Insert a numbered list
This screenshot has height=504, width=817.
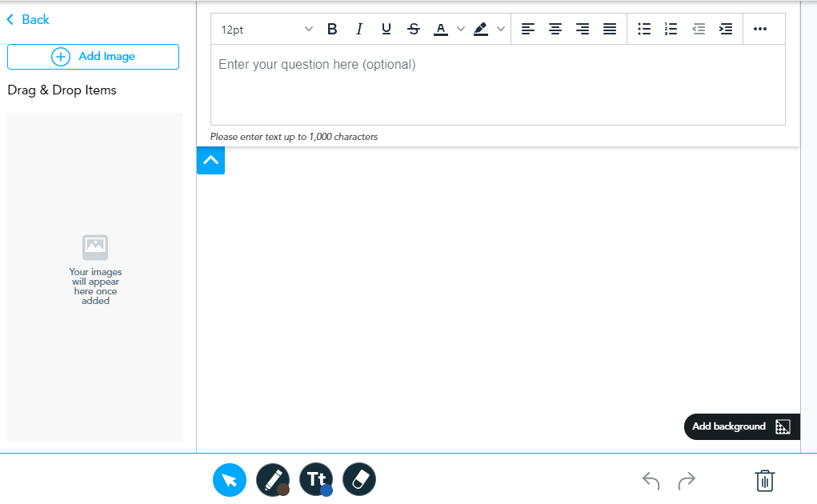click(x=671, y=29)
